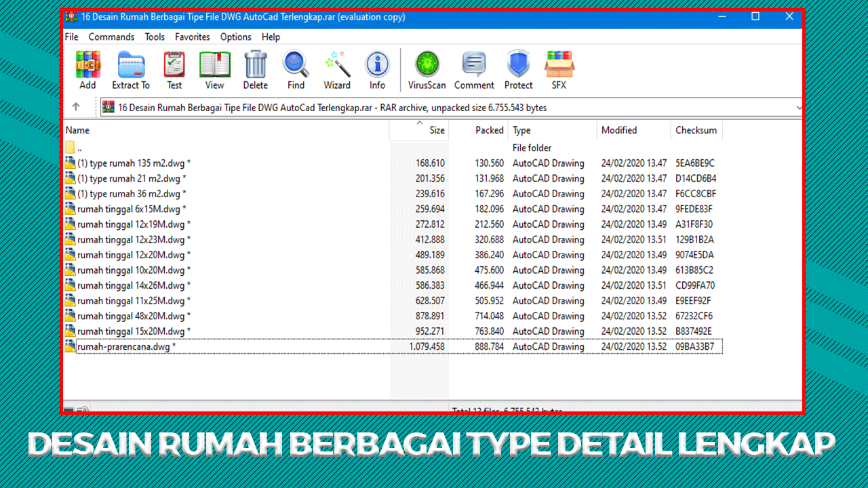Expand the archive path dropdown arrow
Screen dimensions: 868x488
(798, 107)
